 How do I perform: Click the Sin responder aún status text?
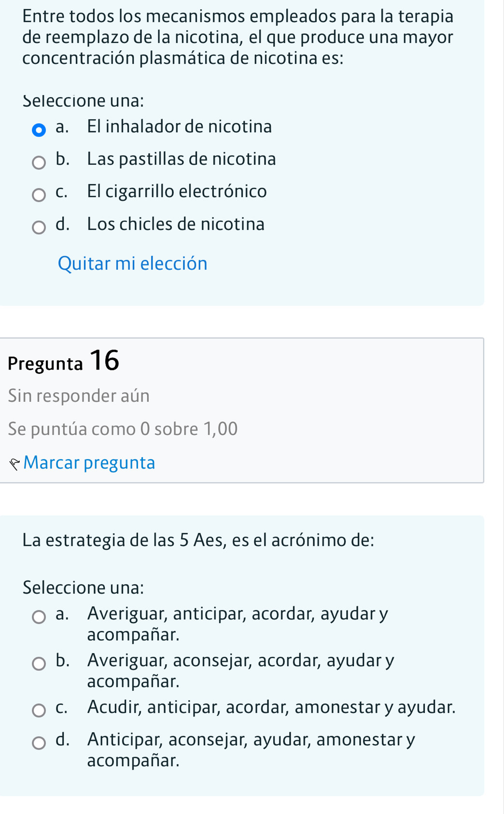click(79, 396)
